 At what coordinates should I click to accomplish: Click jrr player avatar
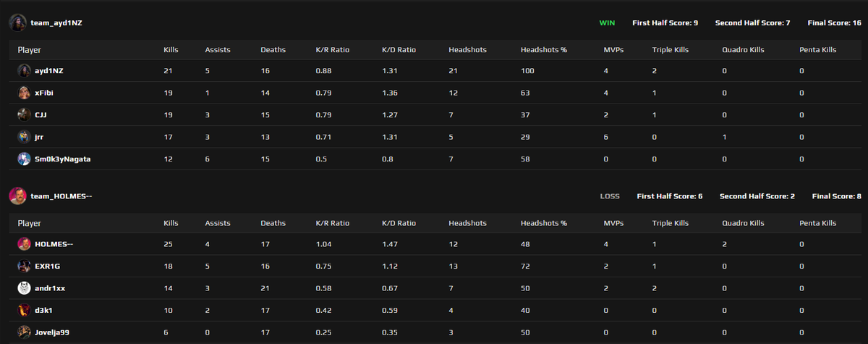(25, 136)
